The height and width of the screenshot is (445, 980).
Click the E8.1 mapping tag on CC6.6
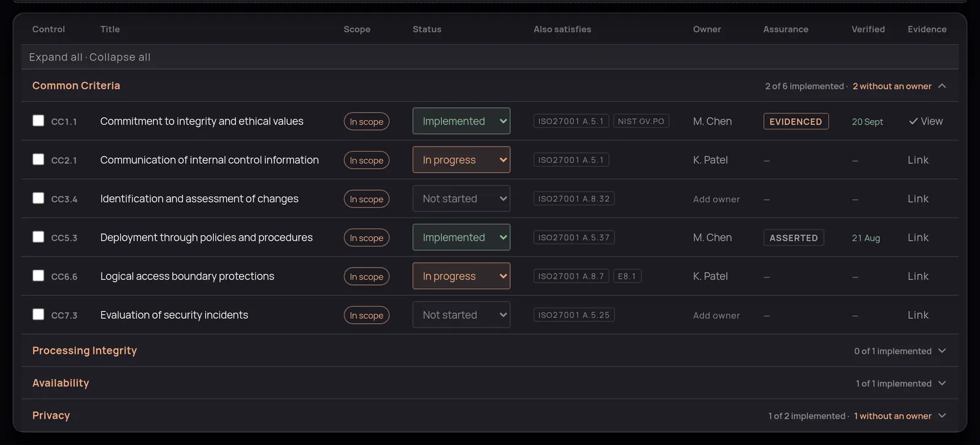point(627,276)
